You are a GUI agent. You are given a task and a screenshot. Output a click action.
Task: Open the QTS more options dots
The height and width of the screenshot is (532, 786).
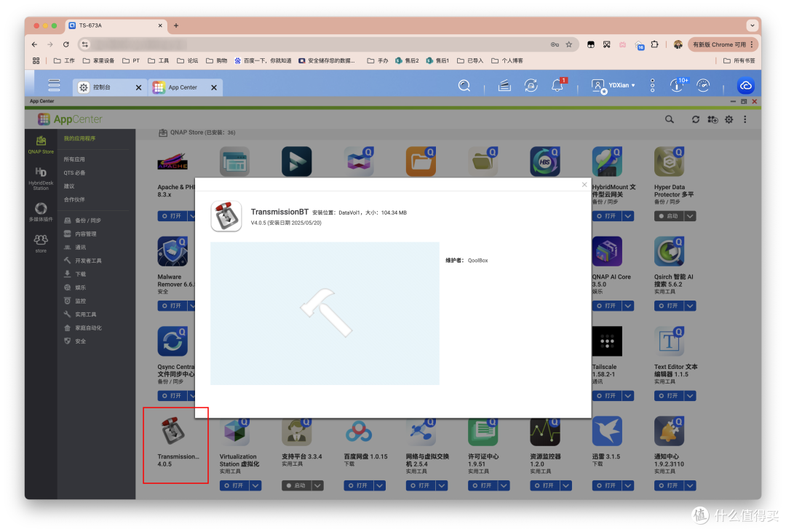pos(652,86)
